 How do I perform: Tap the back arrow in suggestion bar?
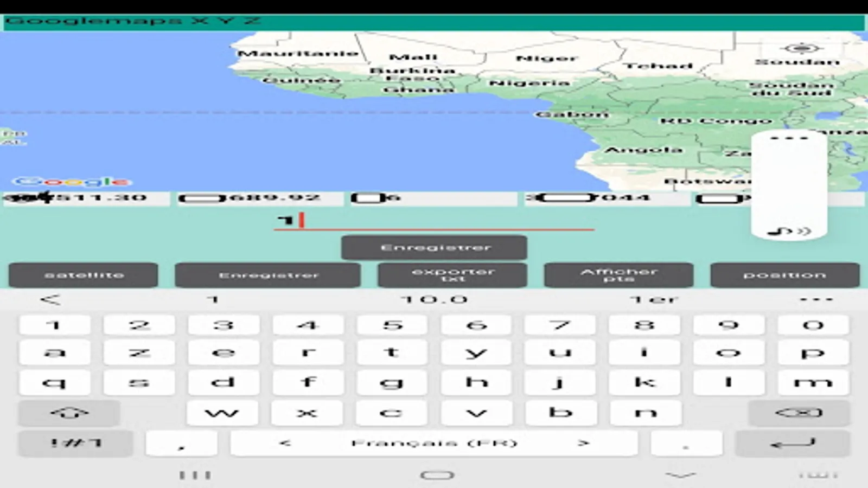point(50,299)
